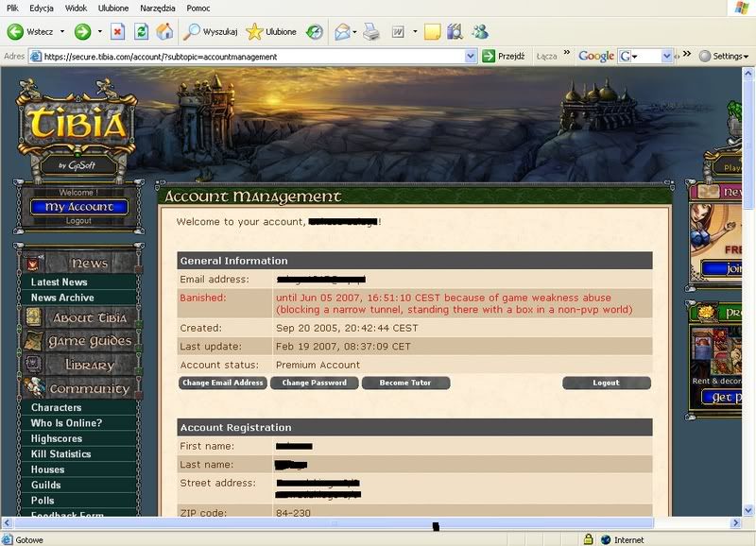The width and height of the screenshot is (756, 546).
Task: Open the Guilds link
Action: [45, 485]
